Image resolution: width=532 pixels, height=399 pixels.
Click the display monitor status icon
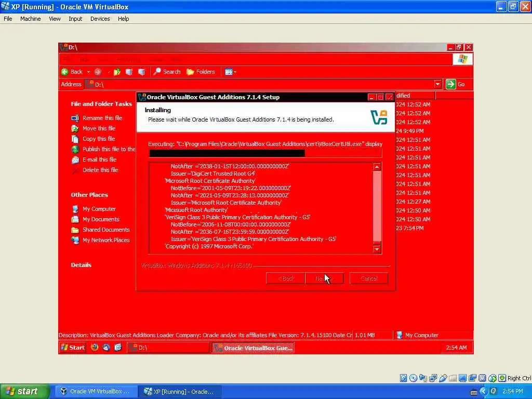(462, 378)
